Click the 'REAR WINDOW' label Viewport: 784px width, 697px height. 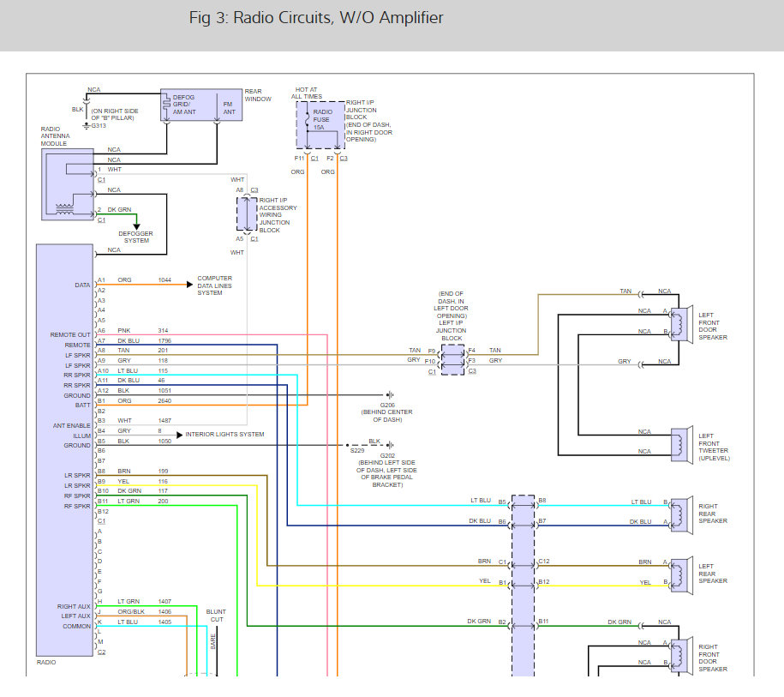(258, 95)
